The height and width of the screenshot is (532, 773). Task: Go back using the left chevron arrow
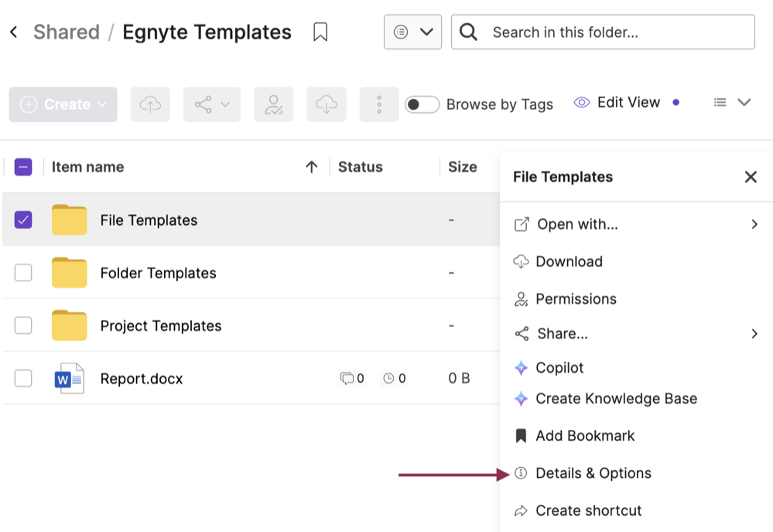point(14,32)
